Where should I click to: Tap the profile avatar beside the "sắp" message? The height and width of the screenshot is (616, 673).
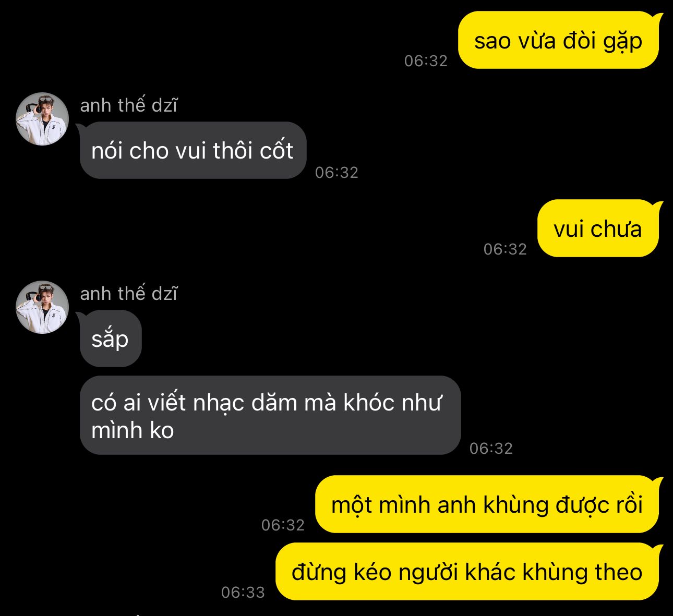pos(42,307)
